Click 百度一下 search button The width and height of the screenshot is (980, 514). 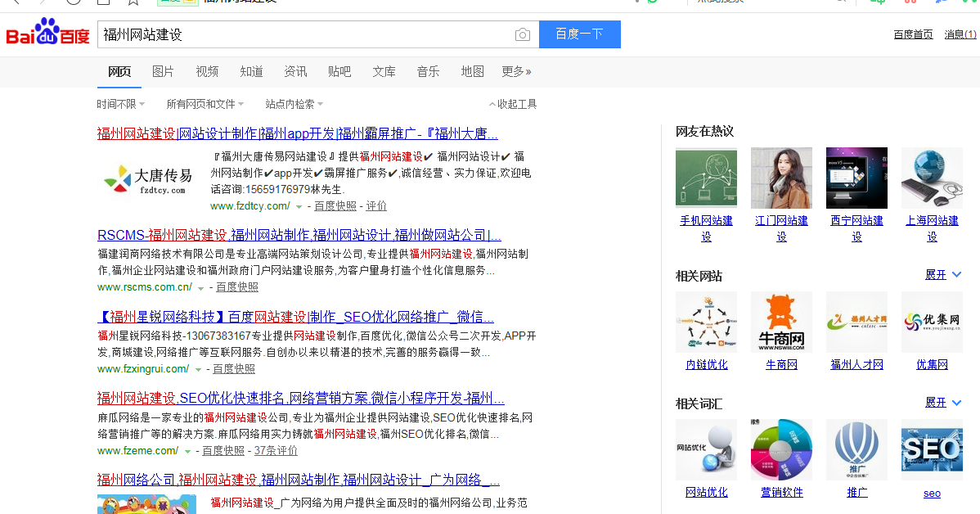coord(579,34)
